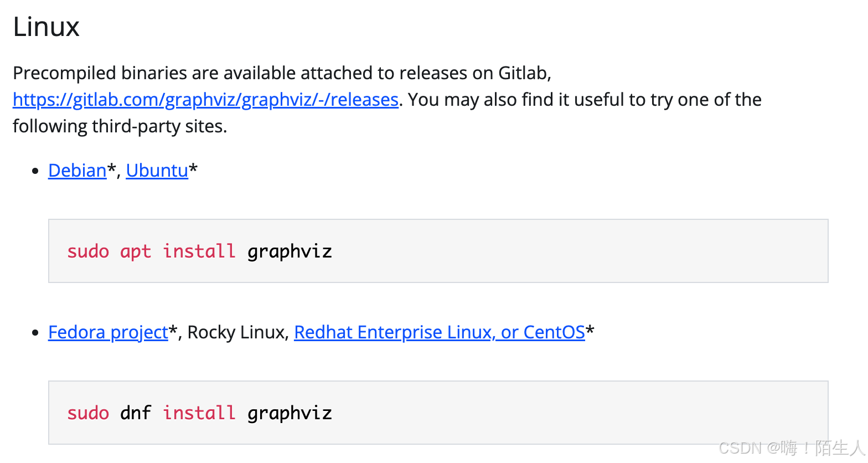Click "install" in the apt command

pos(199,251)
